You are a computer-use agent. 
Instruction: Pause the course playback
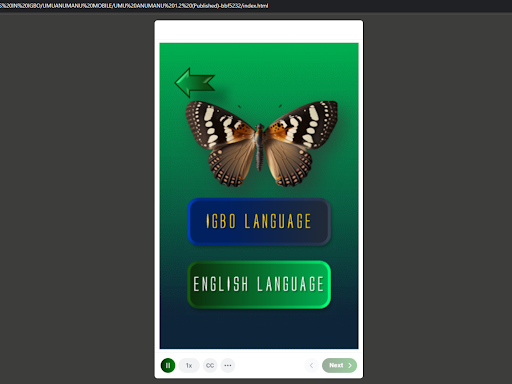(x=168, y=365)
